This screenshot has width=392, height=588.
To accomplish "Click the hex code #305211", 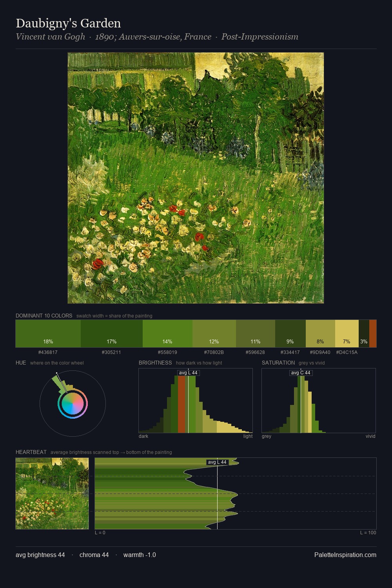I will point(111,352).
